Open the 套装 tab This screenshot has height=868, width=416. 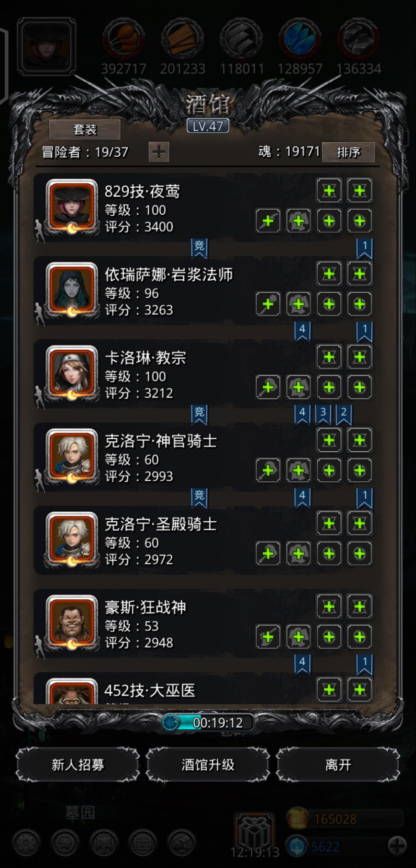85,129
